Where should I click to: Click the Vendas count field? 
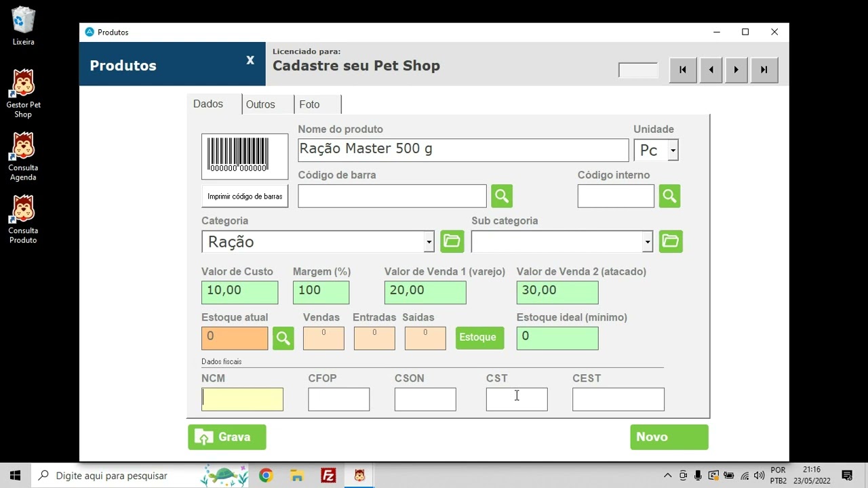click(323, 338)
